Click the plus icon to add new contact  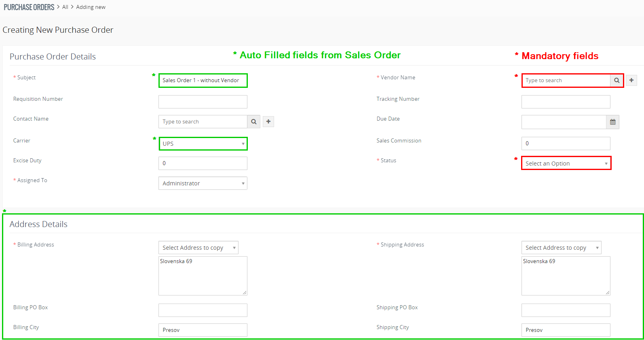tap(268, 121)
